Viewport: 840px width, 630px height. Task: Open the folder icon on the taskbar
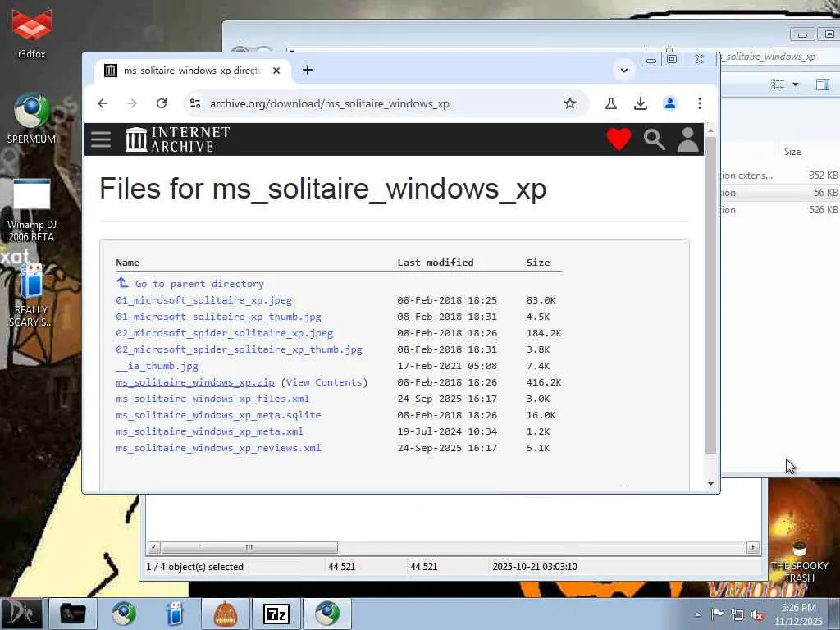(72, 614)
